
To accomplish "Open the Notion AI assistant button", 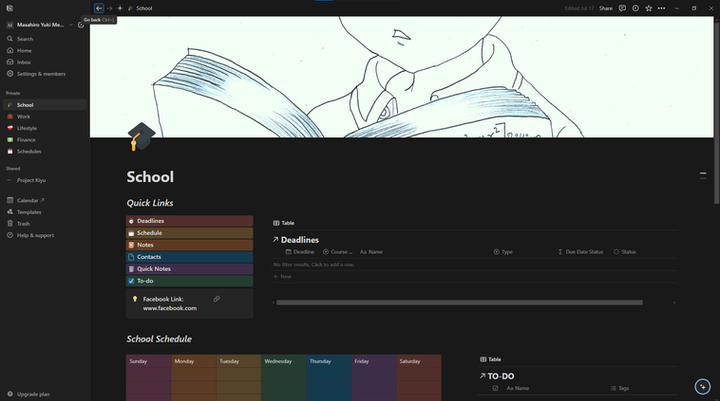I will pos(703,386).
